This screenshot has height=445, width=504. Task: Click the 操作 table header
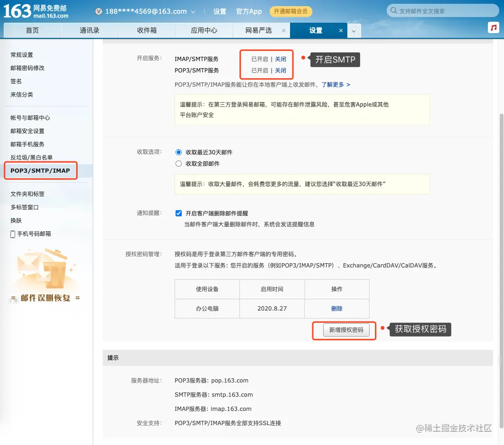coord(337,289)
